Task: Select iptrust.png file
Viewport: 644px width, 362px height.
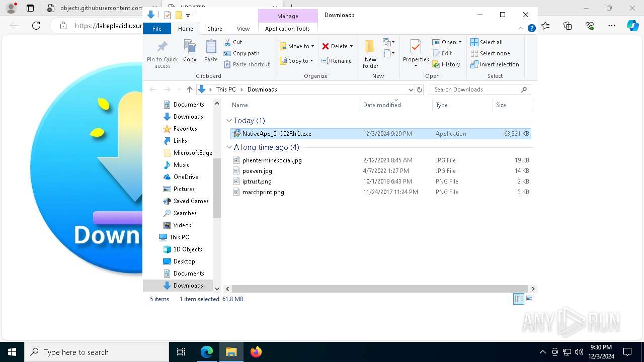Action: 380,182
